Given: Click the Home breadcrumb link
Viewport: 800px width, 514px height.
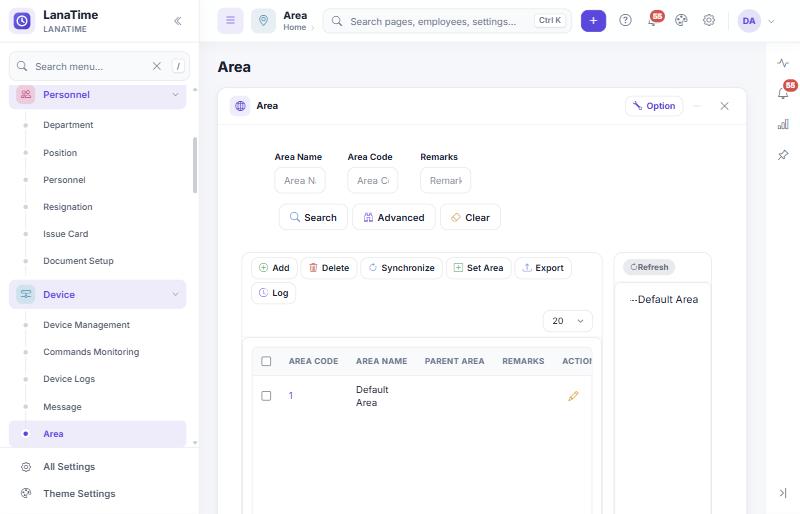Looking at the screenshot, I should [x=294, y=28].
